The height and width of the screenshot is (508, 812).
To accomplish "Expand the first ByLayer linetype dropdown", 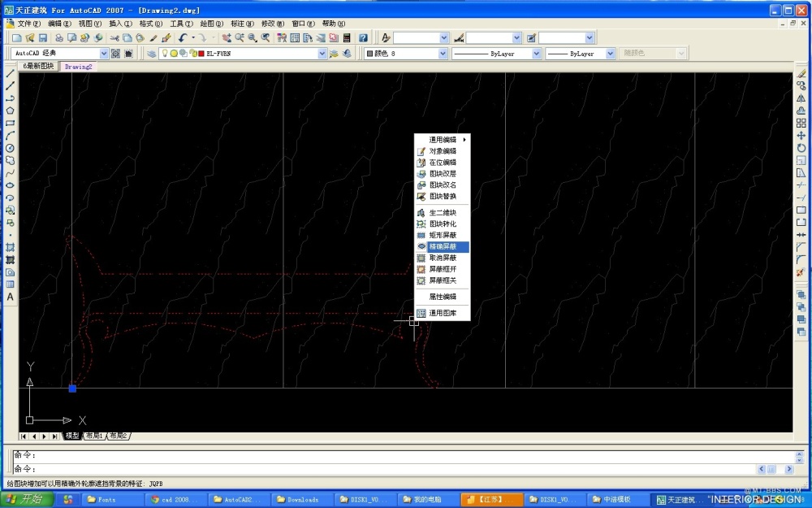I will click(537, 54).
